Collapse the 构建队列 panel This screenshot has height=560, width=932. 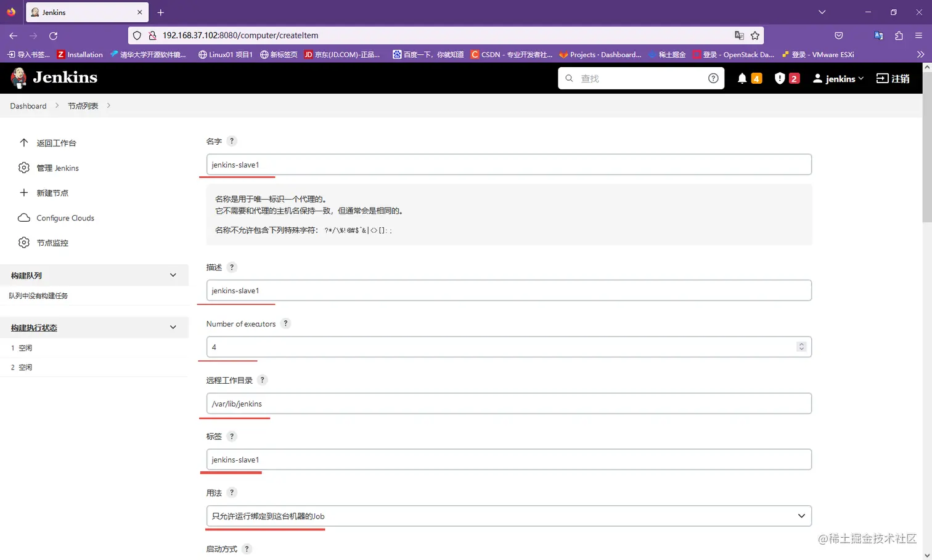(x=173, y=275)
